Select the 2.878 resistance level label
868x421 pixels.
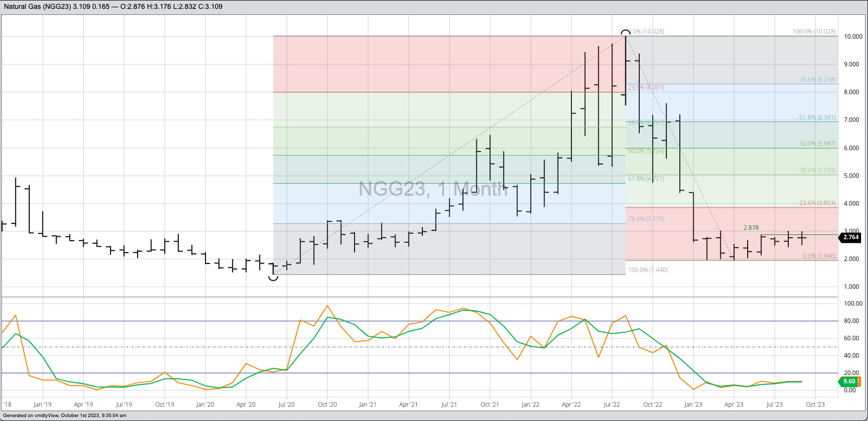[751, 228]
